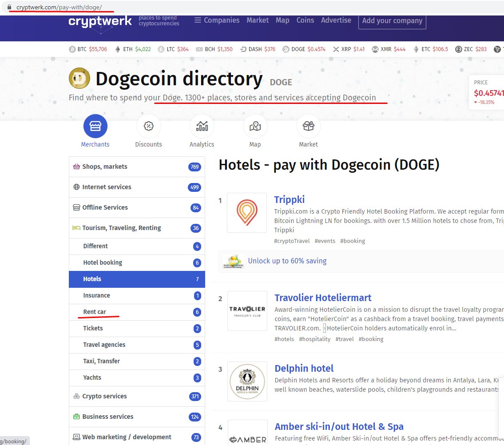Click Unlock up to 60% saving link
The image size is (504, 445).
point(287,261)
